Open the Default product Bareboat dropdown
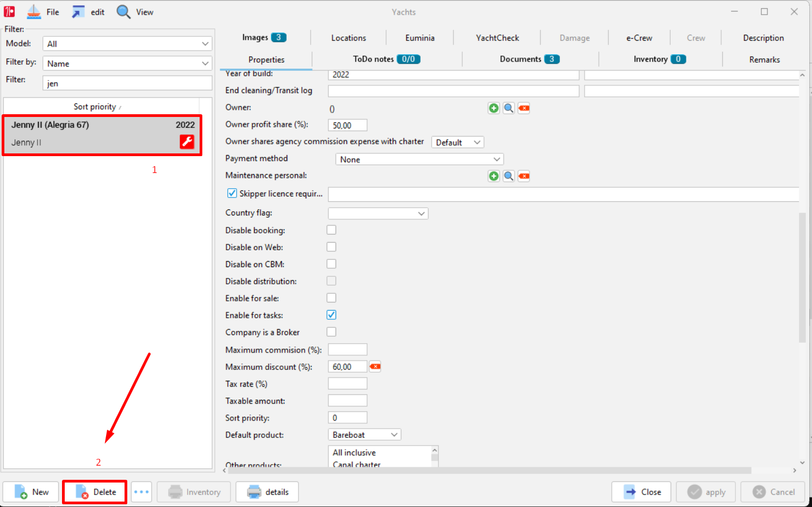This screenshot has height=507, width=812. click(x=364, y=435)
